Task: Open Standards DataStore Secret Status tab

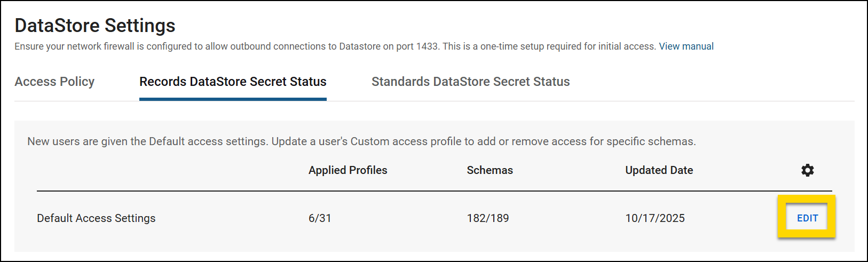Action: click(x=470, y=82)
